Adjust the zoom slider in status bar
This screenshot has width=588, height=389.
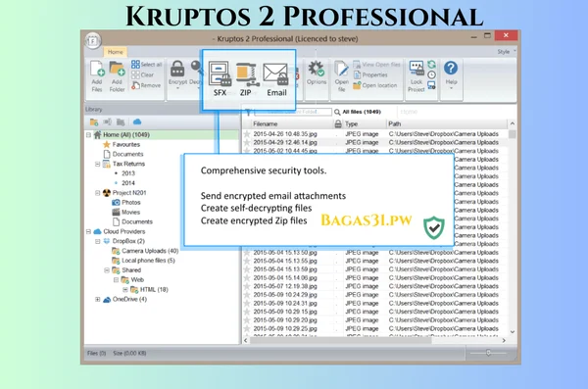pyautogui.click(x=488, y=353)
